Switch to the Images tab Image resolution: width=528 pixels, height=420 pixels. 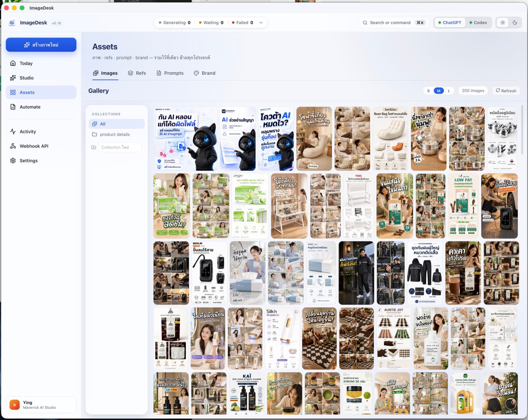click(x=105, y=73)
